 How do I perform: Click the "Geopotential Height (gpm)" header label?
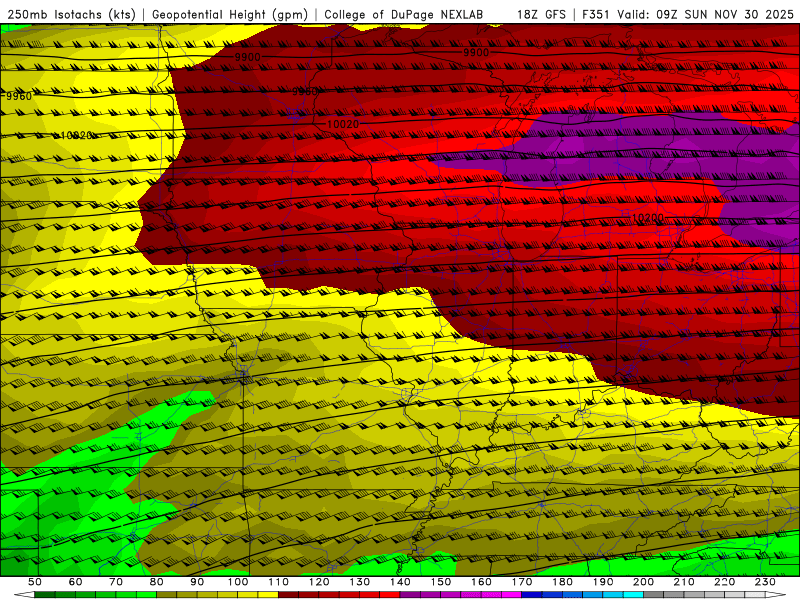(x=230, y=14)
